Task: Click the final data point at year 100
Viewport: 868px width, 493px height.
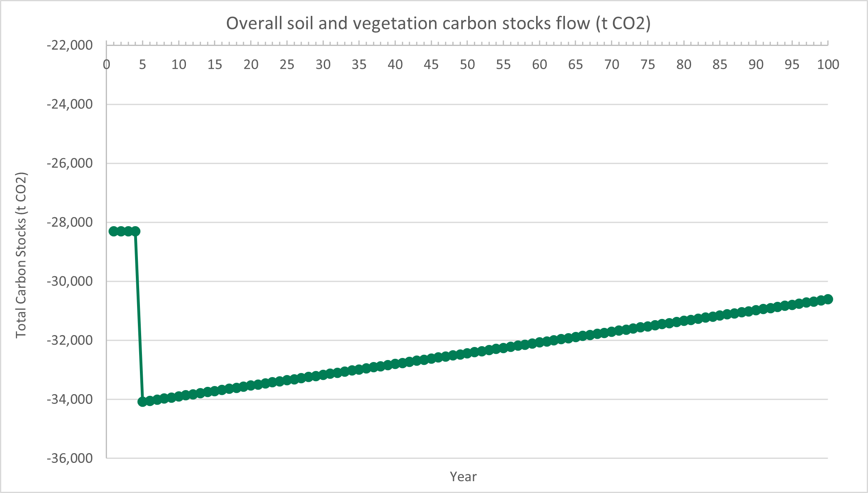Action: pyautogui.click(x=828, y=299)
